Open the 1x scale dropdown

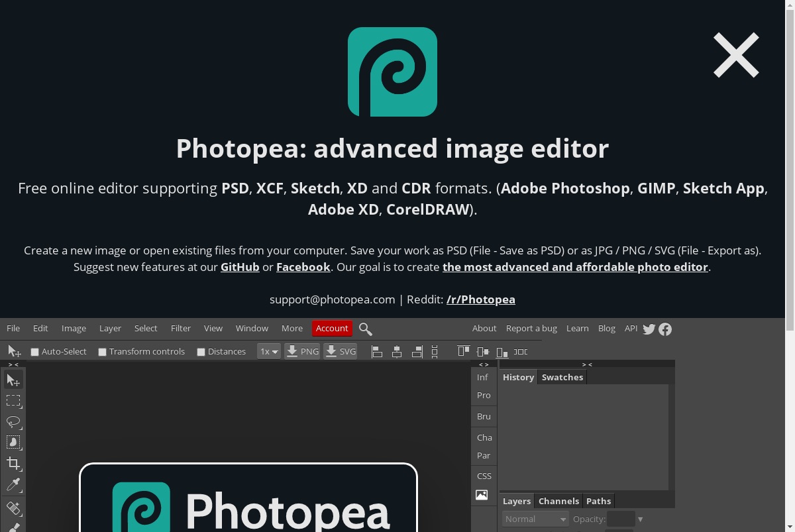(x=269, y=352)
